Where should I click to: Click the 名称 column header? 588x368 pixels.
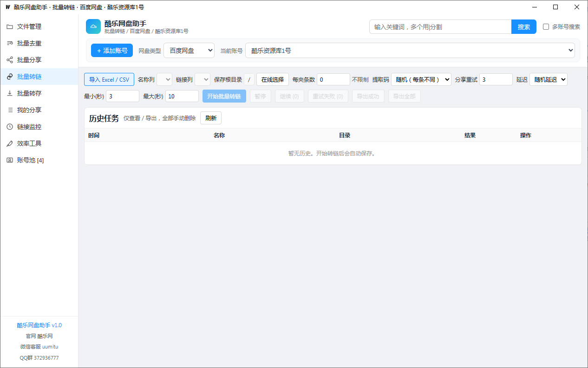click(x=219, y=136)
